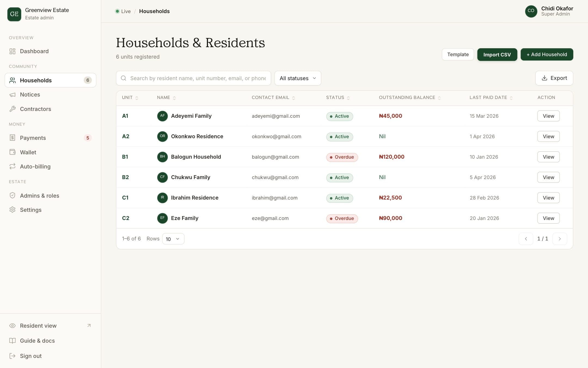Open Notices in the sidebar

click(50, 95)
